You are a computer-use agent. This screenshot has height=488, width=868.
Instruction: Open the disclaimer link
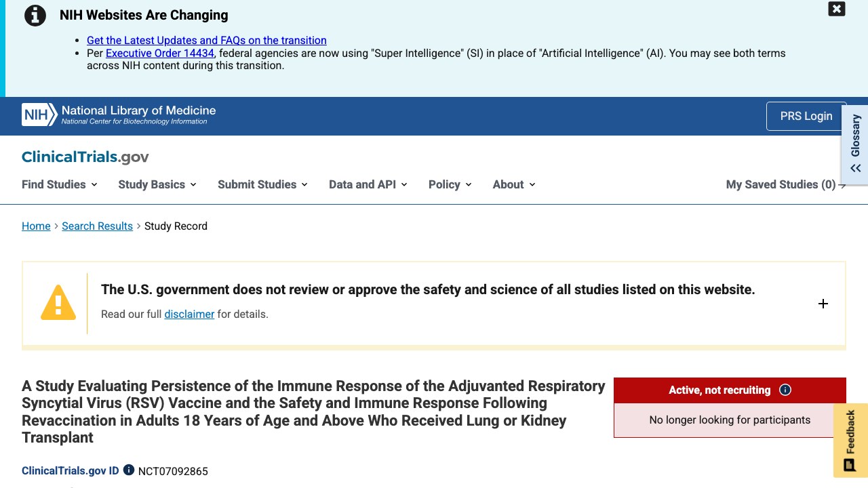[x=189, y=314]
